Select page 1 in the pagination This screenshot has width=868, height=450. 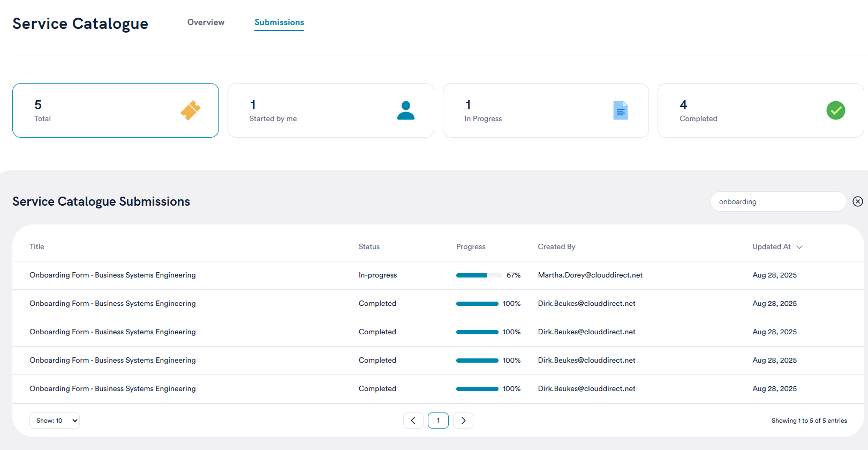(x=438, y=421)
